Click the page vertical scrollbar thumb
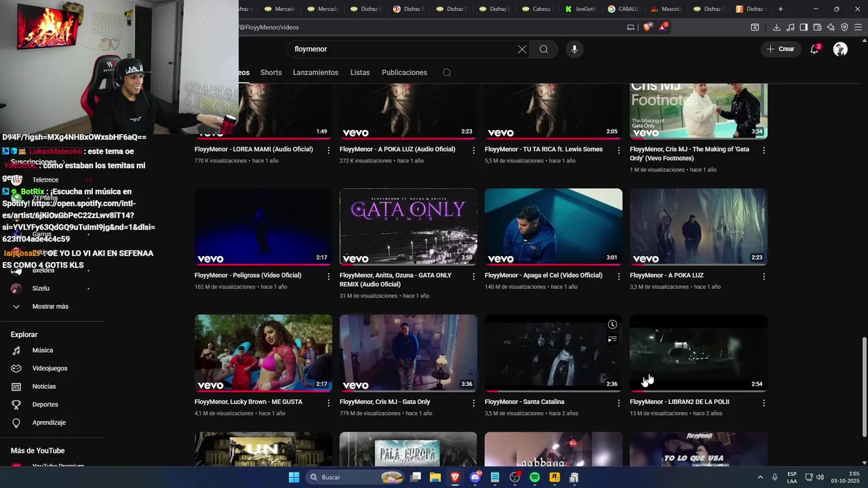868x488 pixels. pyautogui.click(x=863, y=387)
